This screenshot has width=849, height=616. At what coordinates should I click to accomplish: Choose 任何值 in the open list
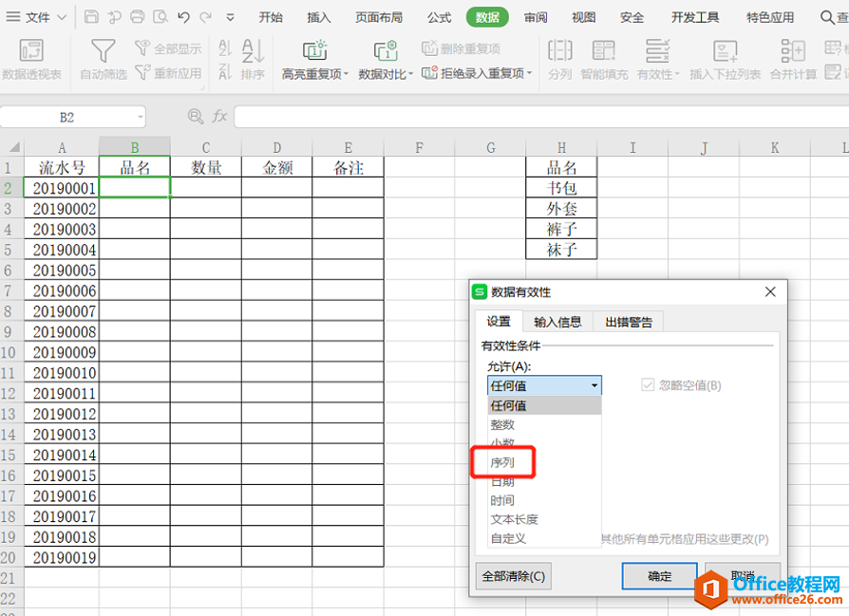coord(544,405)
